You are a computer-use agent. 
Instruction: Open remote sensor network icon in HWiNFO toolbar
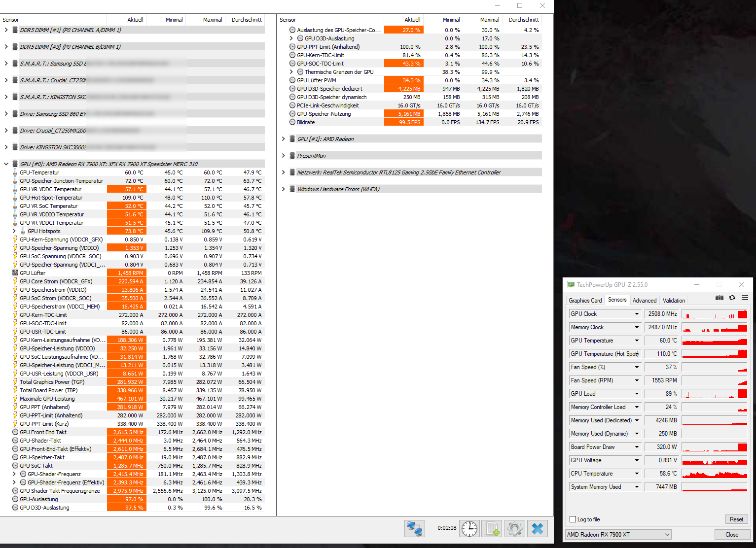pos(415,529)
